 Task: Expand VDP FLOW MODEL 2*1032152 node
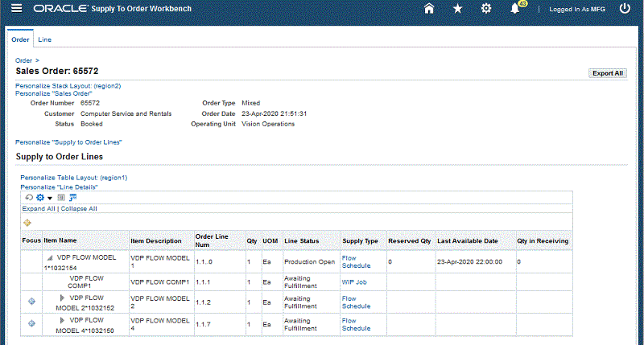click(62, 298)
